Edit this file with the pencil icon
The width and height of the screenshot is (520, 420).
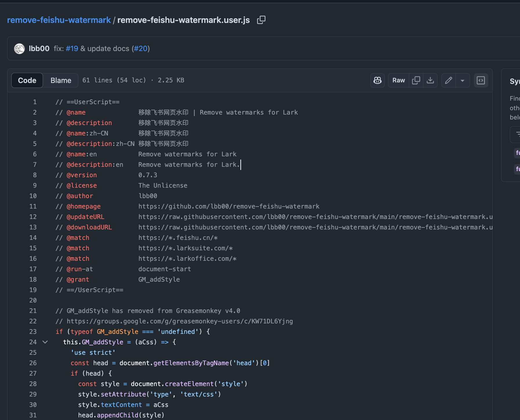(x=449, y=80)
